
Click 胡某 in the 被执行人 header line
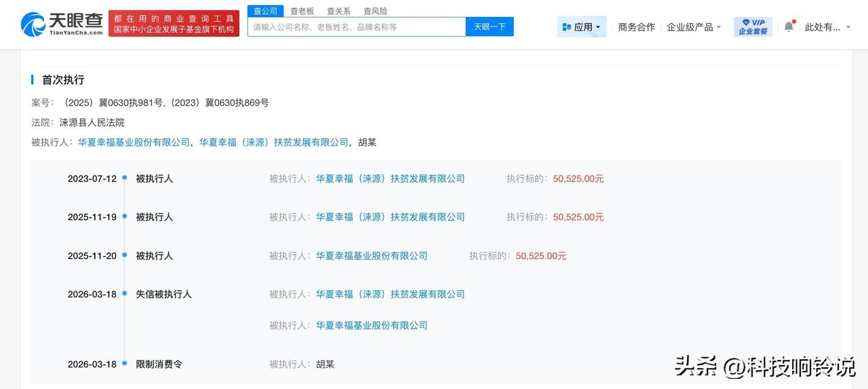tap(367, 142)
